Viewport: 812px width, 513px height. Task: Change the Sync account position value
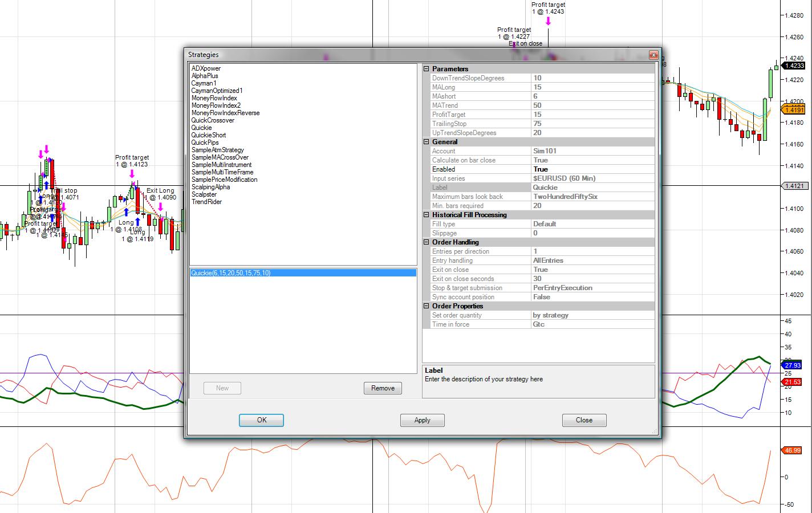[x=593, y=297]
